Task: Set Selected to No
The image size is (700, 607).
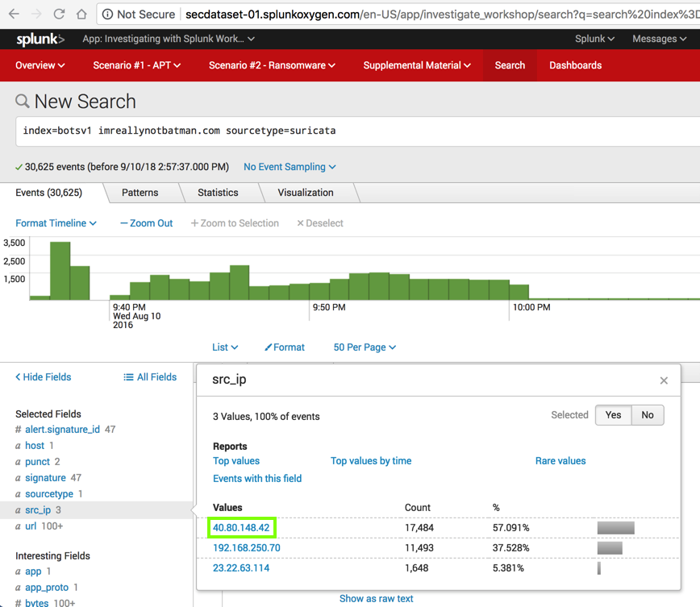Action: tap(648, 415)
